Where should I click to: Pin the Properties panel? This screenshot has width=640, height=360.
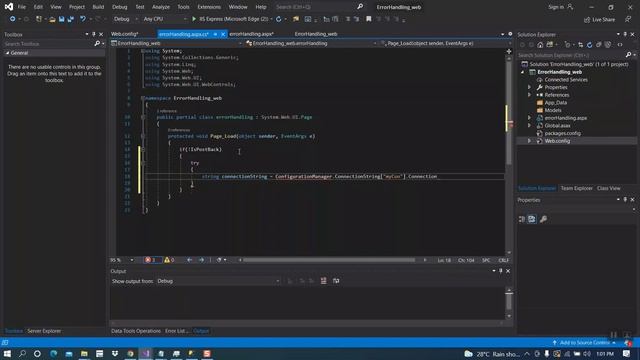coord(625,200)
